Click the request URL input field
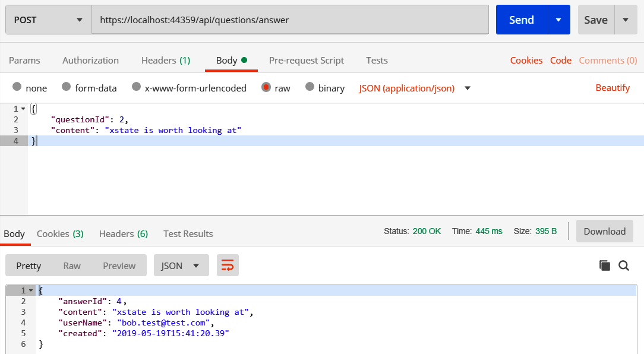The height and width of the screenshot is (354, 644). (290, 20)
